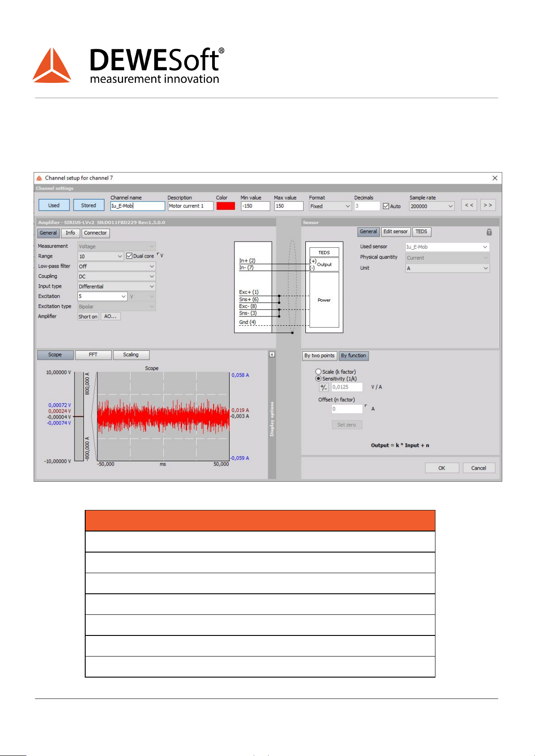
Task: Switch to FFT tab
Action: (x=93, y=355)
